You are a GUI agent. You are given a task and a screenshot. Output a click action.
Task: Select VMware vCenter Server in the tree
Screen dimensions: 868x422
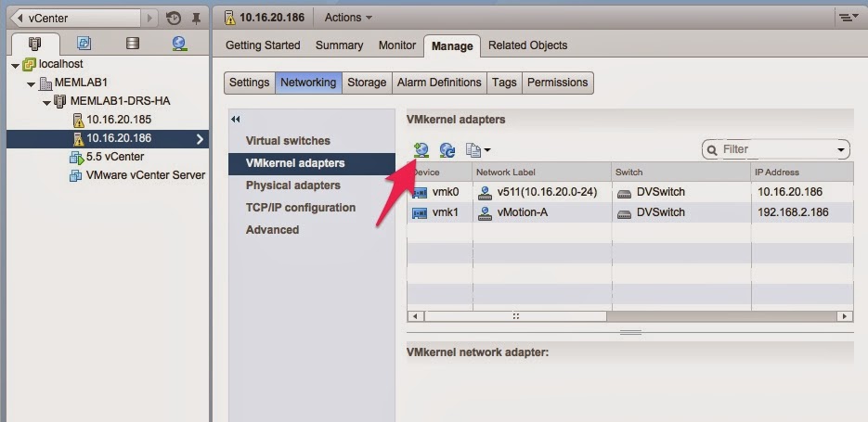pos(145,175)
